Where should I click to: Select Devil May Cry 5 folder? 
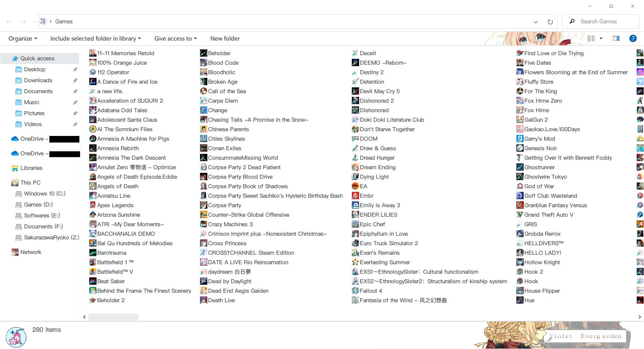click(380, 91)
